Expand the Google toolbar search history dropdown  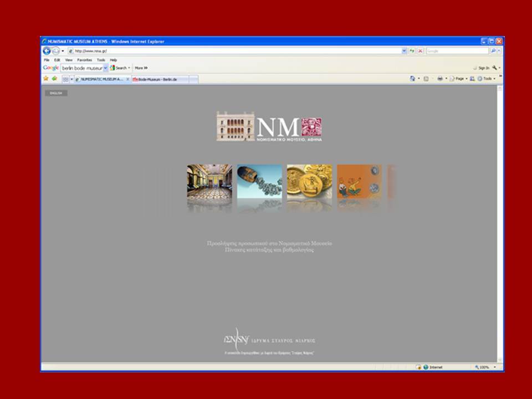(105, 68)
